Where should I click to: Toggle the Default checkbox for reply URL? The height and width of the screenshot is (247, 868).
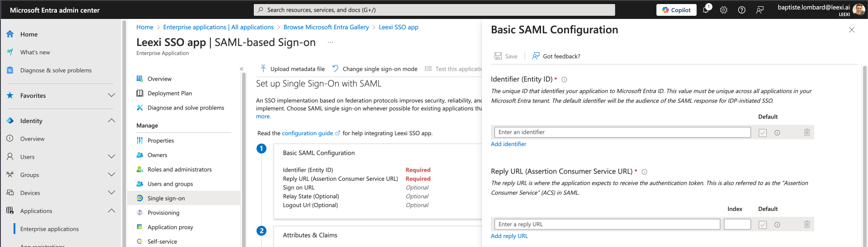point(763,225)
